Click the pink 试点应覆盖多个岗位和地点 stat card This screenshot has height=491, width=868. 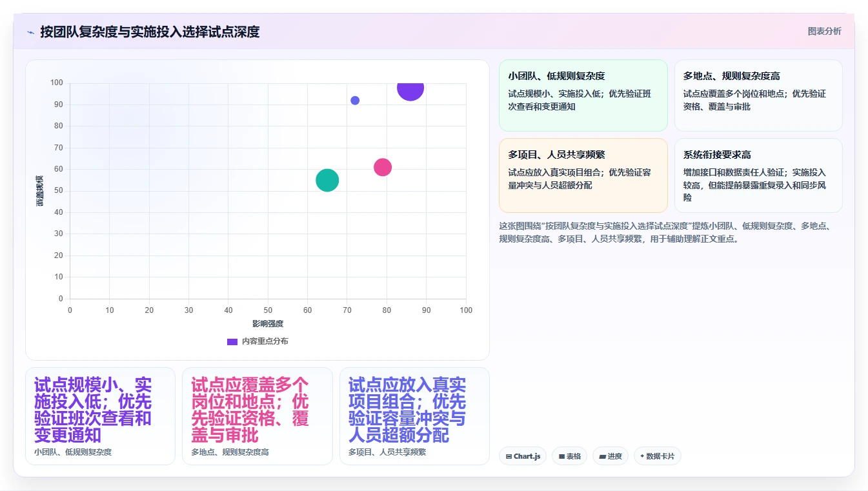point(257,416)
